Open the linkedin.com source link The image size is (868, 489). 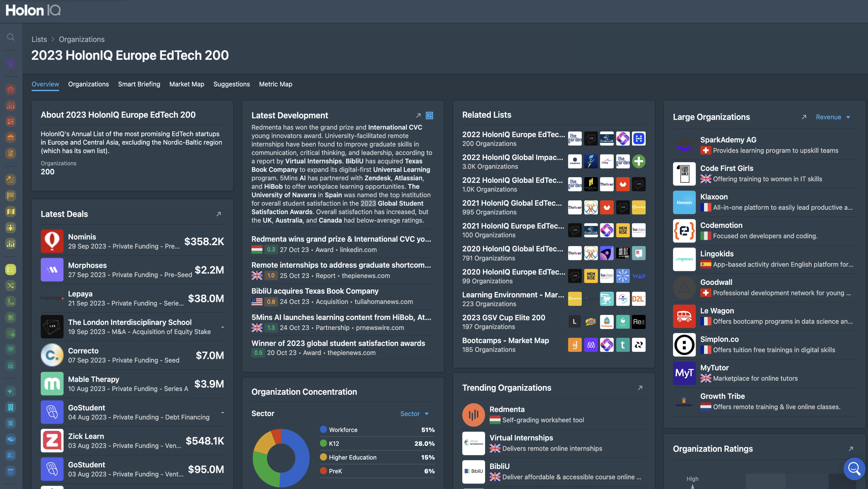pos(358,250)
